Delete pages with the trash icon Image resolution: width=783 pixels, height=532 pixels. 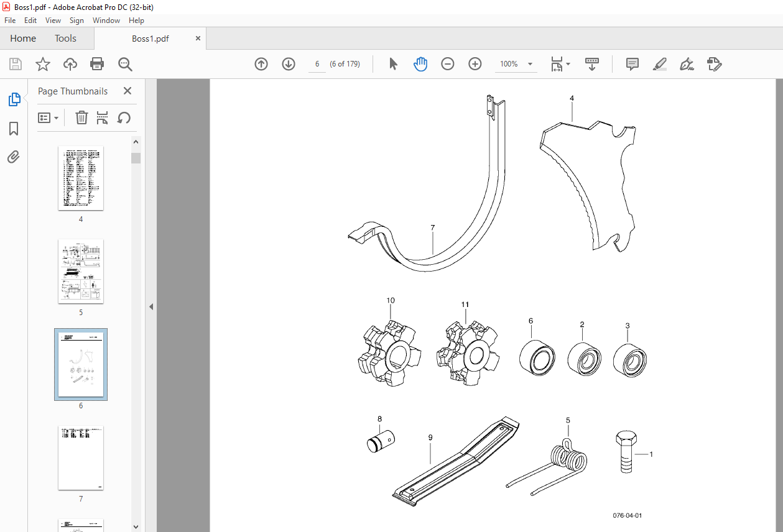click(81, 117)
